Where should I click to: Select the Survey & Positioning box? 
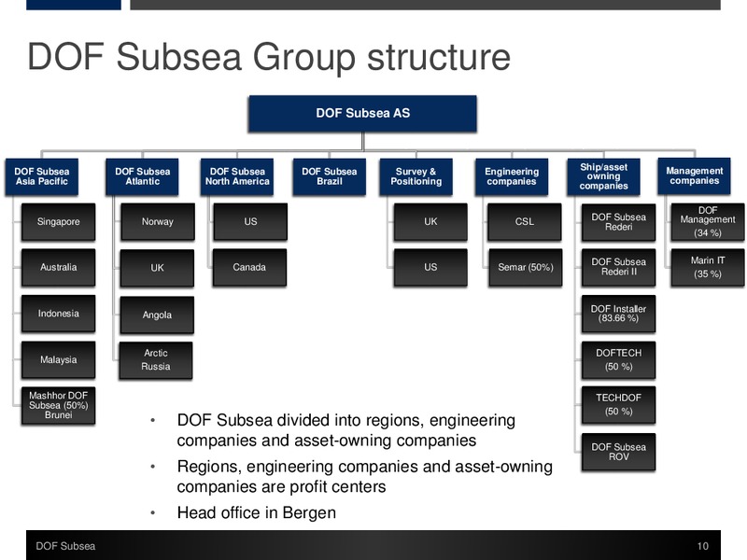[x=416, y=176]
